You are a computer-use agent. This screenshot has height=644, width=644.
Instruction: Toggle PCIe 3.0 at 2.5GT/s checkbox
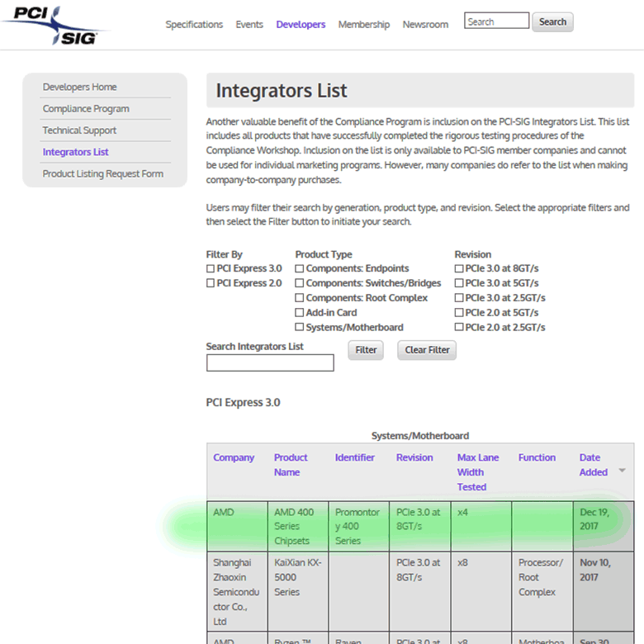(x=459, y=298)
